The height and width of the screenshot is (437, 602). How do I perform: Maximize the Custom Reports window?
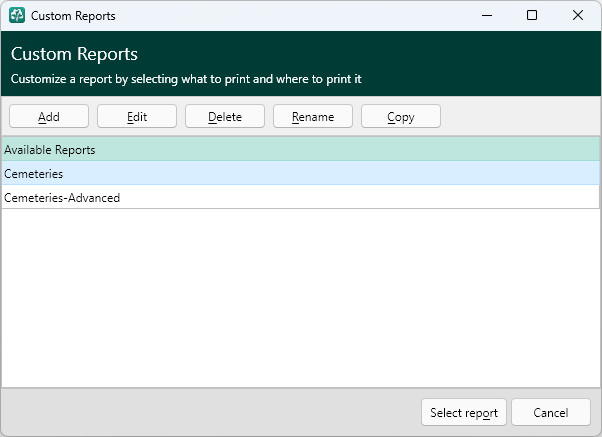tap(532, 15)
